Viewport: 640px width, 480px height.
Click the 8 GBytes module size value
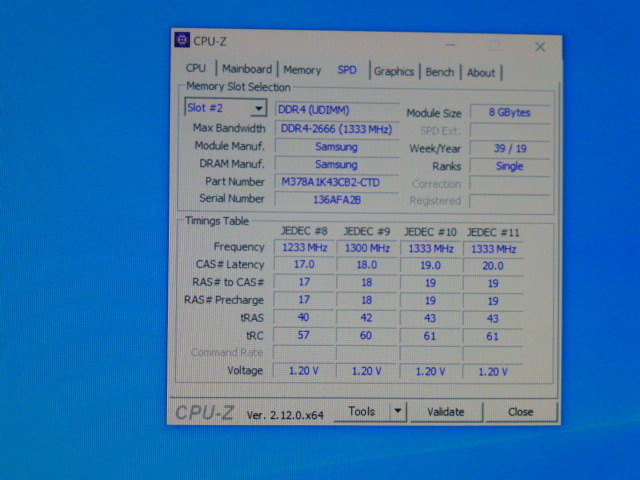tap(510, 113)
